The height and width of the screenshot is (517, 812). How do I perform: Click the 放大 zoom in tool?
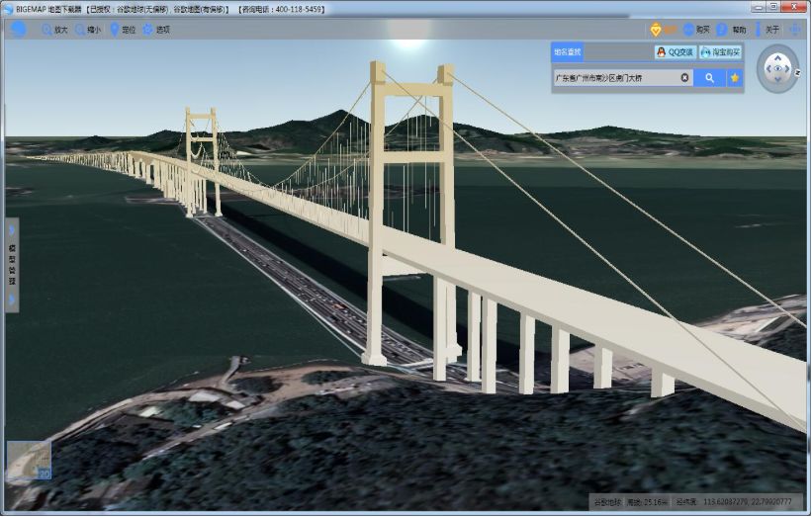click(54, 30)
